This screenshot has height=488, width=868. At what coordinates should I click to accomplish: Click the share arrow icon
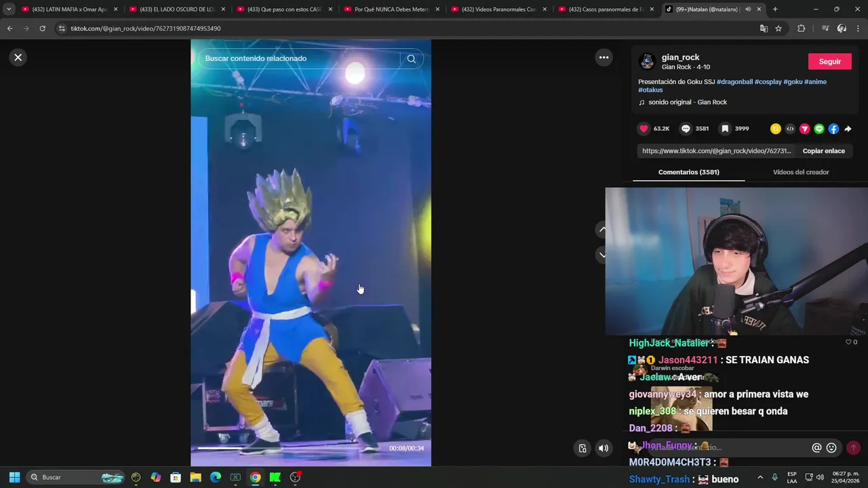point(848,129)
